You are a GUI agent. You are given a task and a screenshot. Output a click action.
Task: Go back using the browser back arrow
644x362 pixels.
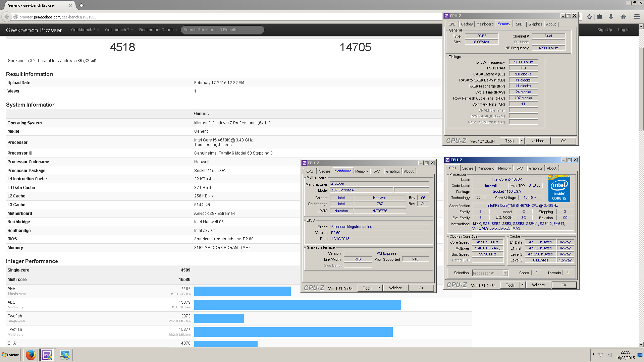pos(7,17)
